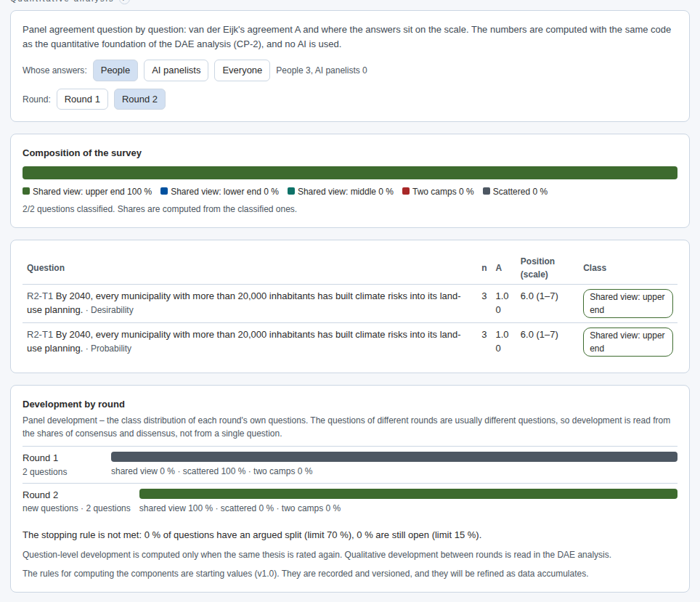Click the 'Class' column header
Viewport: 700px width, 602px height.
[595, 267]
